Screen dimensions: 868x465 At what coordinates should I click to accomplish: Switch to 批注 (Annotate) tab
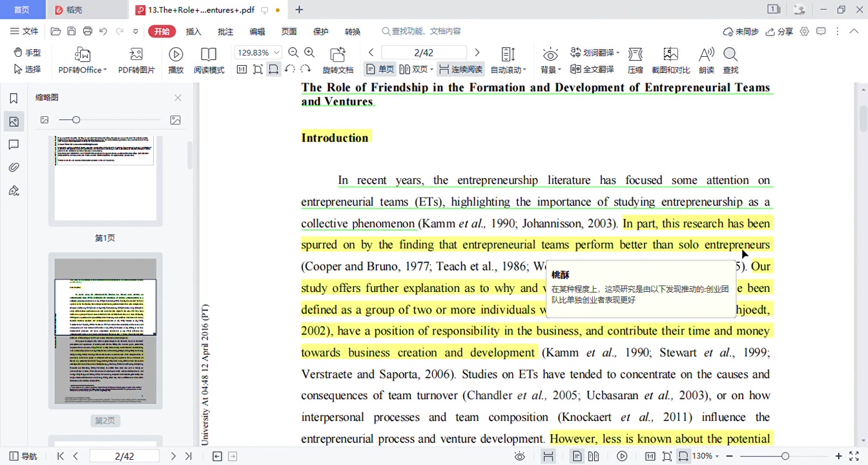[225, 31]
